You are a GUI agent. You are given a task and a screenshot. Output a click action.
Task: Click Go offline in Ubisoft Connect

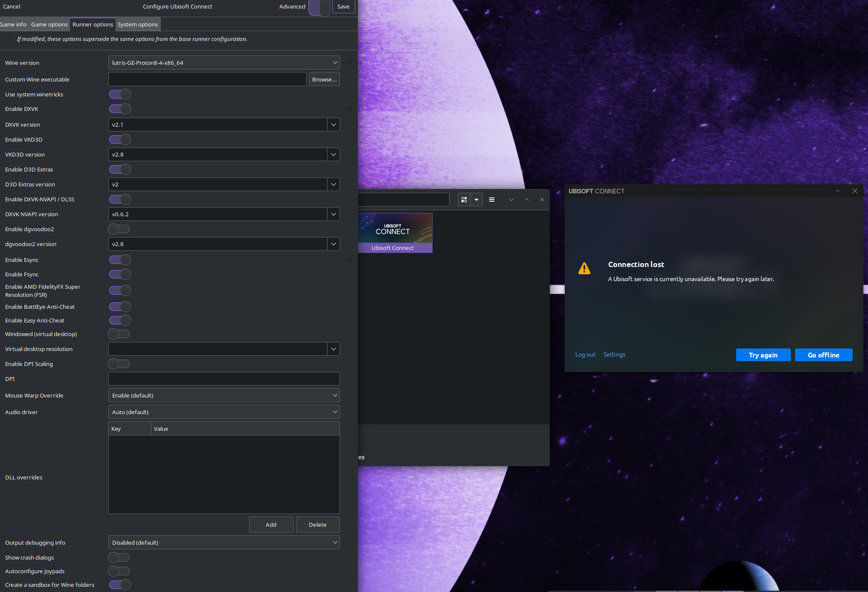(823, 355)
